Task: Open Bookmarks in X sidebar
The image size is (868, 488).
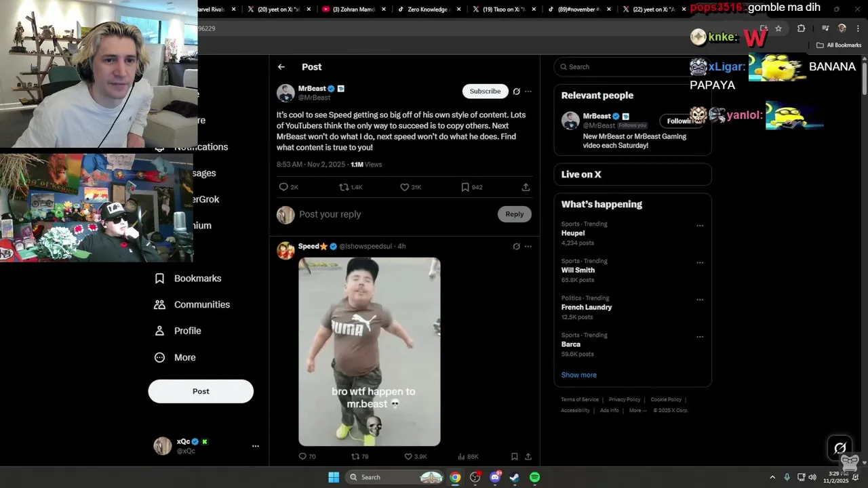Action: click(x=188, y=279)
